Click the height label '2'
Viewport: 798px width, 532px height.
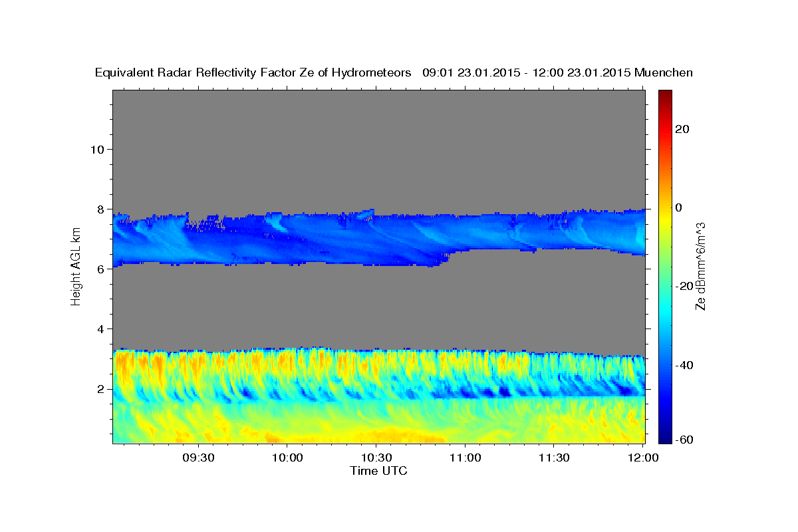(x=100, y=388)
